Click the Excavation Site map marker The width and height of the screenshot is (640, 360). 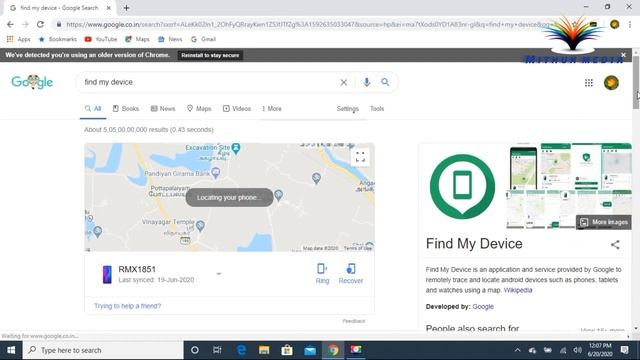pyautogui.click(x=236, y=148)
